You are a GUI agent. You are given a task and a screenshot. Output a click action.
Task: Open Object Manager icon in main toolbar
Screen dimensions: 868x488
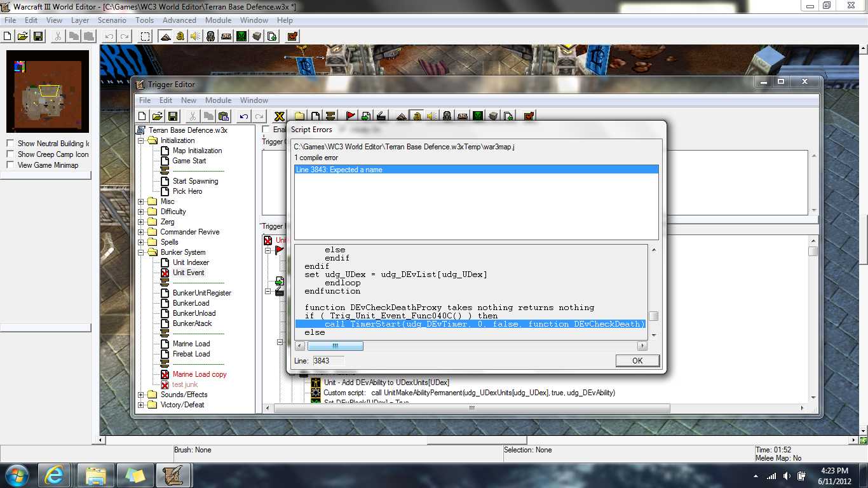click(257, 37)
